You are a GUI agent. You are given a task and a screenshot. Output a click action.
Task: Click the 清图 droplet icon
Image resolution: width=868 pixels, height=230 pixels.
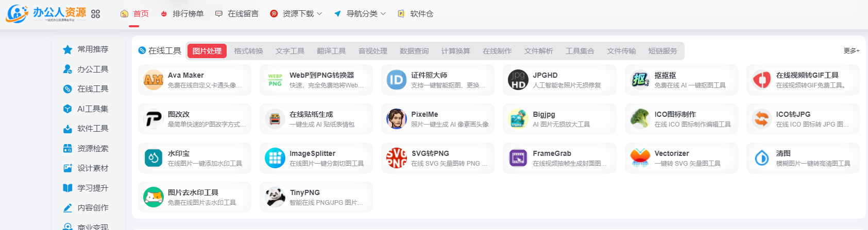click(x=762, y=158)
